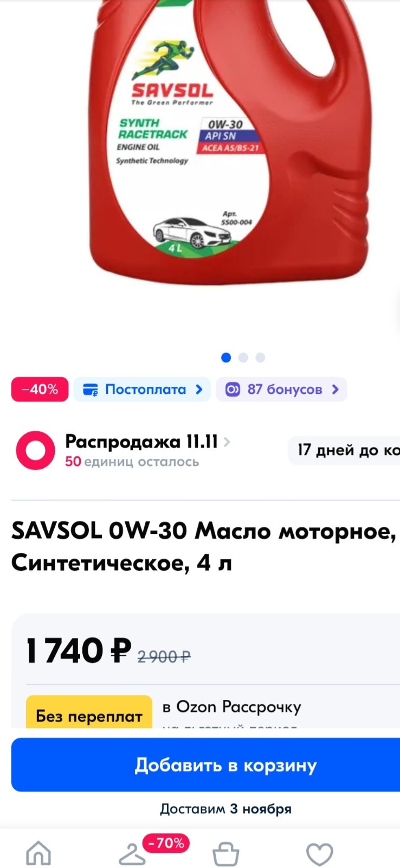Tap the bonus coin icon

[233, 390]
